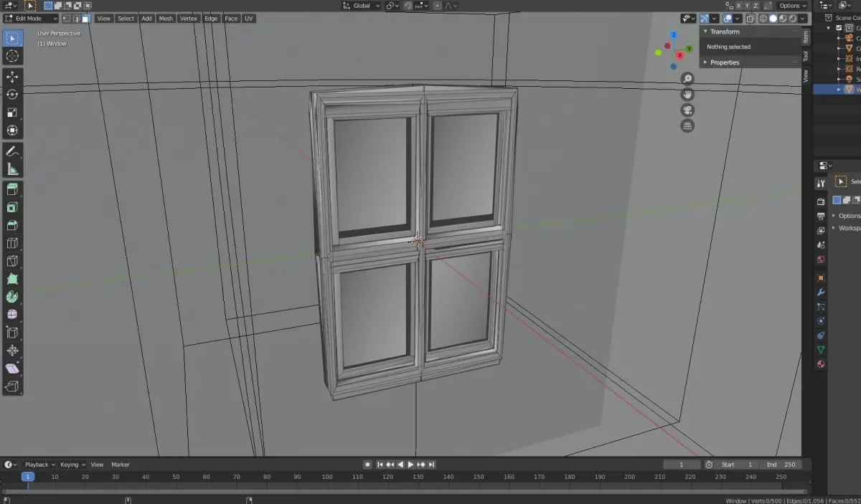Switch to material preview shading
This screenshot has width=861, height=504.
[782, 19]
